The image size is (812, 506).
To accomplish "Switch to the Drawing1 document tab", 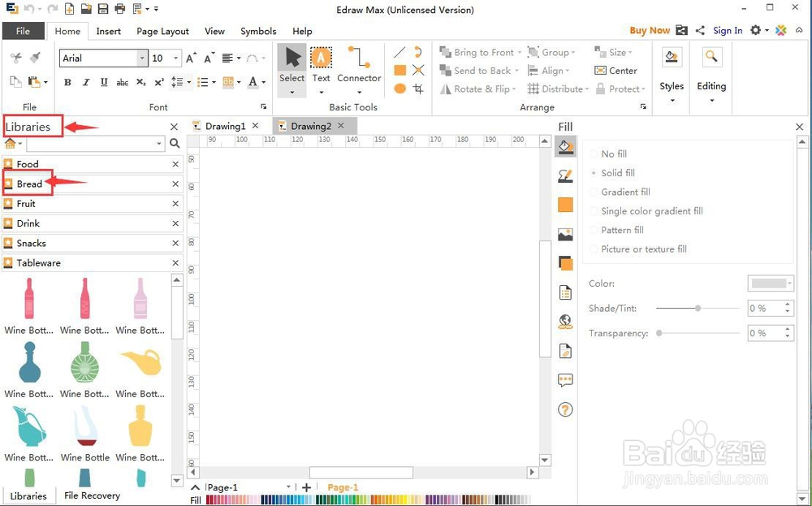I will [225, 126].
